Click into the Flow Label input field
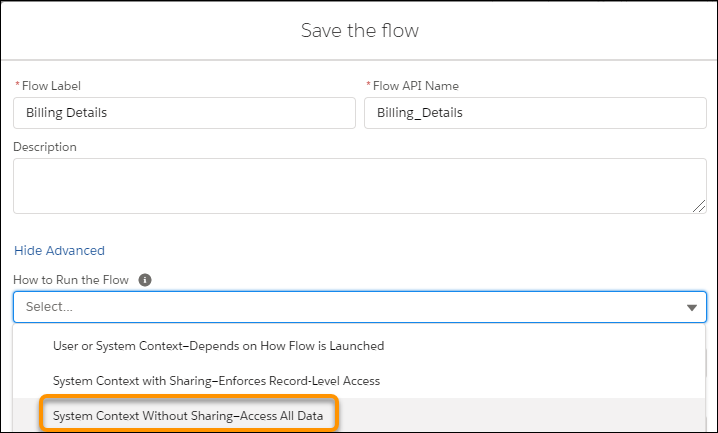The height and width of the screenshot is (433, 718). (184, 113)
